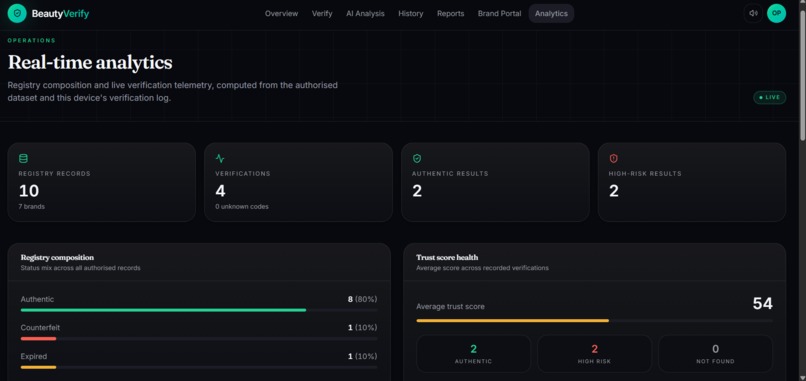
Task: Click the OPERATIONS label
Action: coord(31,41)
